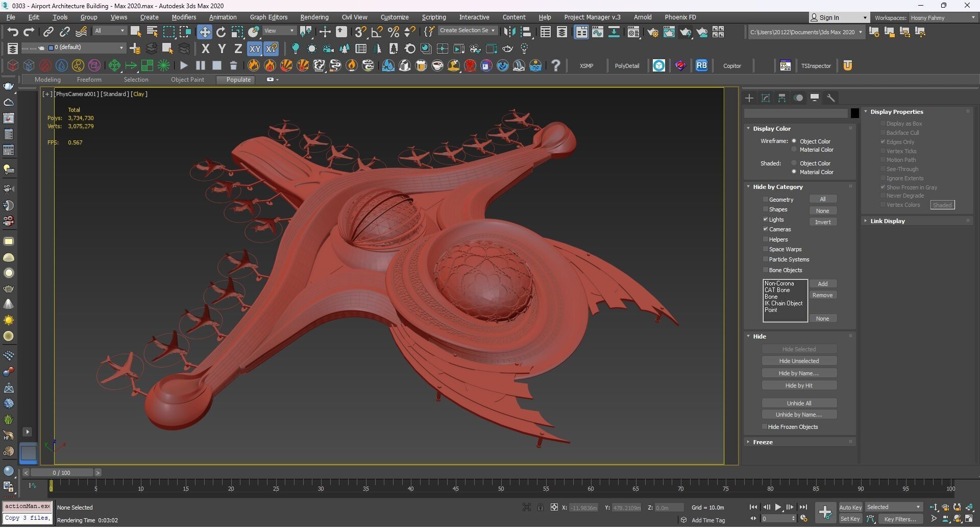The width and height of the screenshot is (980, 531).
Task: Enable the Particle Systems checkbox
Action: click(x=765, y=259)
